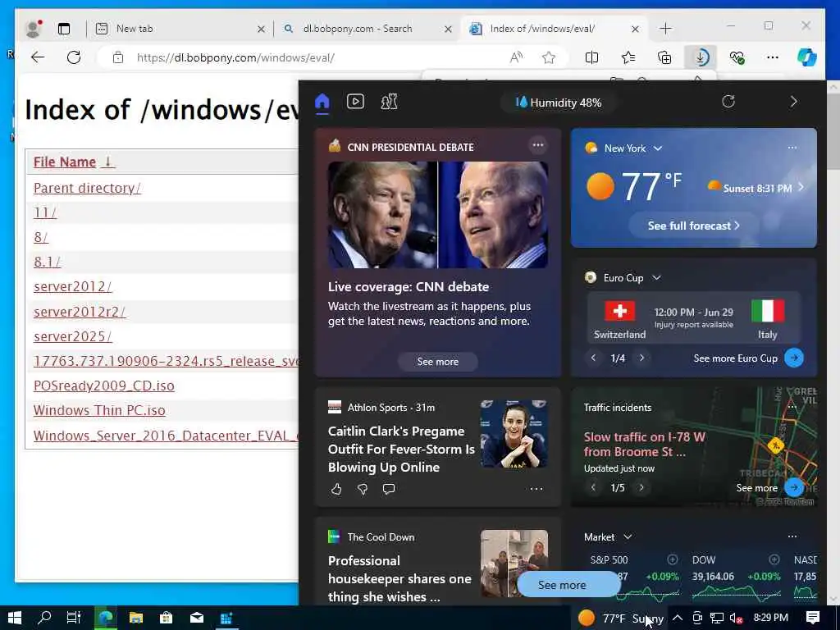Open Market card more options
840x630 pixels.
click(792, 536)
